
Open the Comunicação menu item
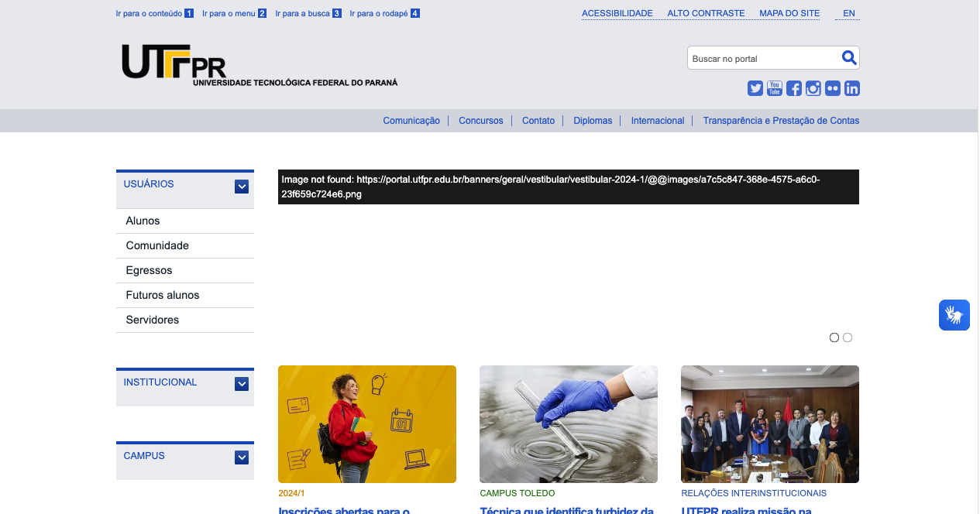pos(411,121)
